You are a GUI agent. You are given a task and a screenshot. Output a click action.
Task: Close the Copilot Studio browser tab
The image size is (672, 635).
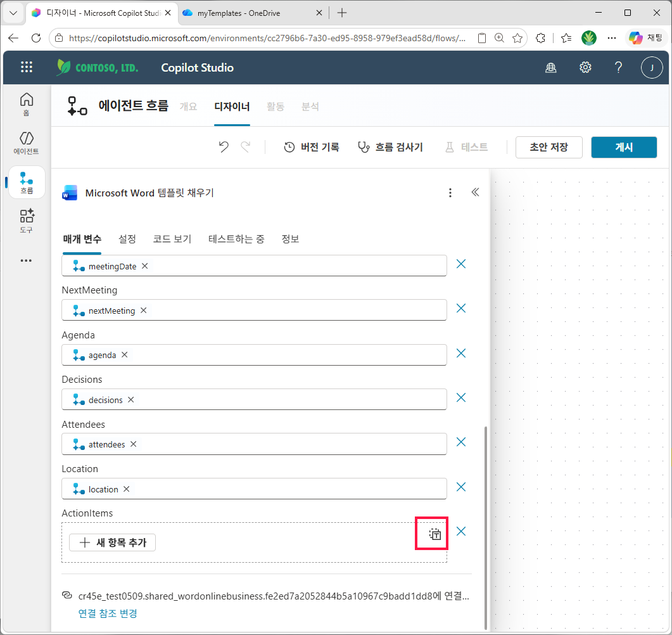click(x=168, y=13)
